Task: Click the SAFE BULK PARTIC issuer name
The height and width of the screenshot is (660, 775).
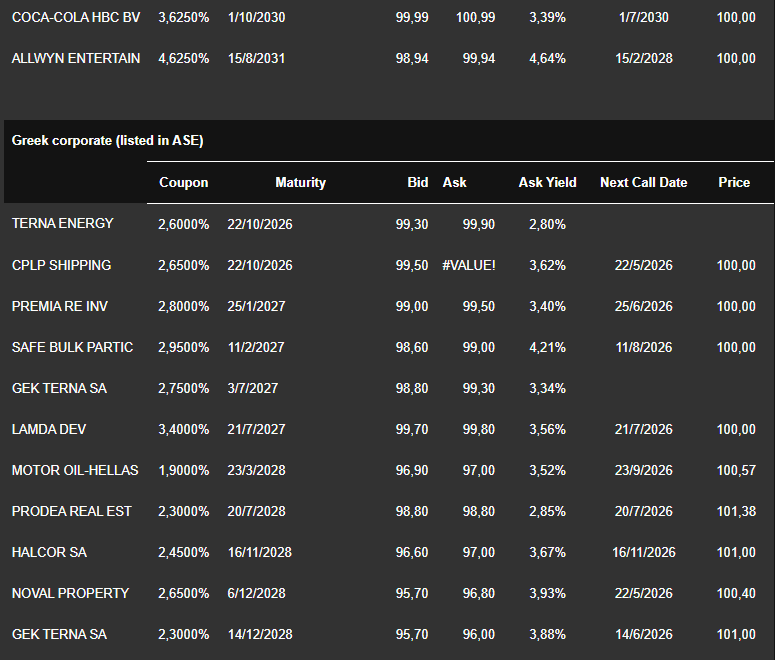Action: point(72,347)
